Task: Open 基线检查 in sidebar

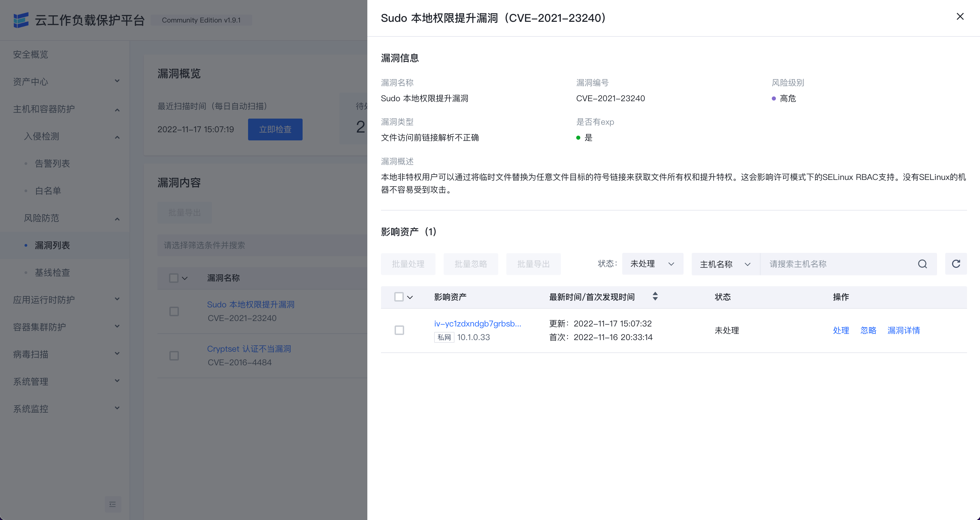Action: pyautogui.click(x=52, y=272)
